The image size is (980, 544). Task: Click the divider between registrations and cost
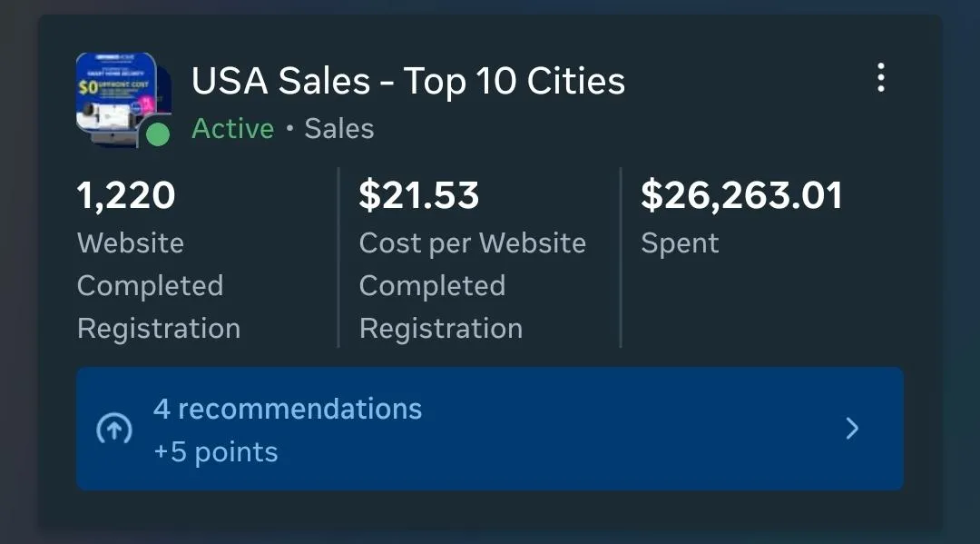[338, 257]
